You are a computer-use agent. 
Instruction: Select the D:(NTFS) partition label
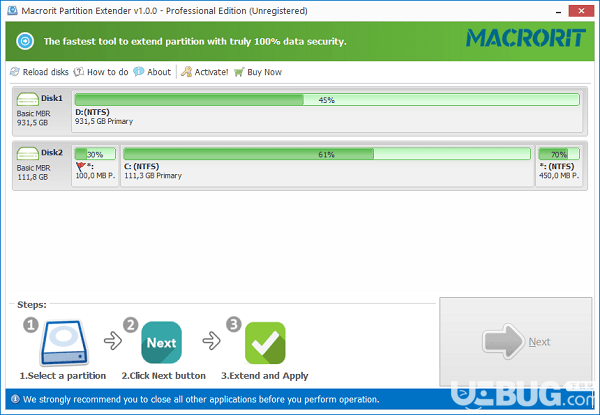[x=92, y=112]
